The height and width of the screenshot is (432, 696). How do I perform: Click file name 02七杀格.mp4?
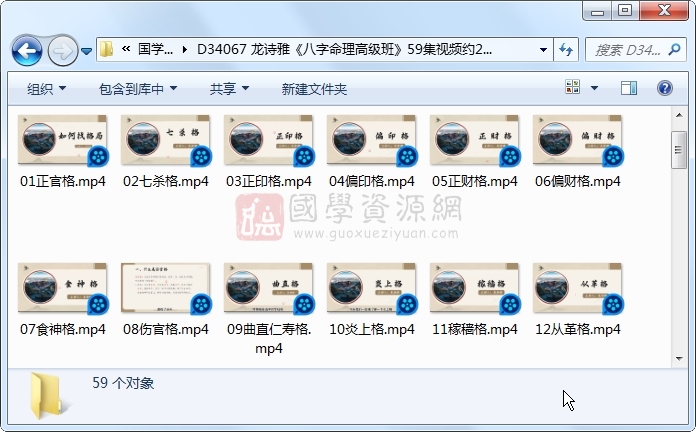(x=166, y=181)
